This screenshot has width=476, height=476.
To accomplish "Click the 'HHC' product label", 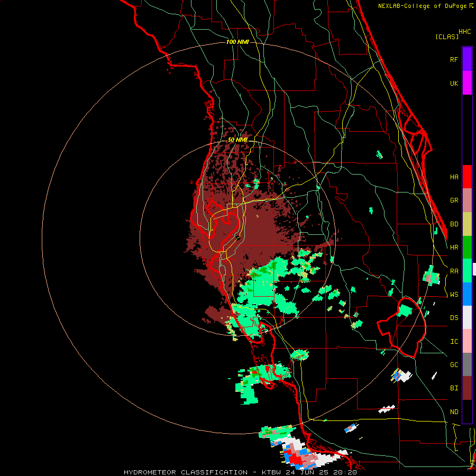I will pyautogui.click(x=465, y=32).
